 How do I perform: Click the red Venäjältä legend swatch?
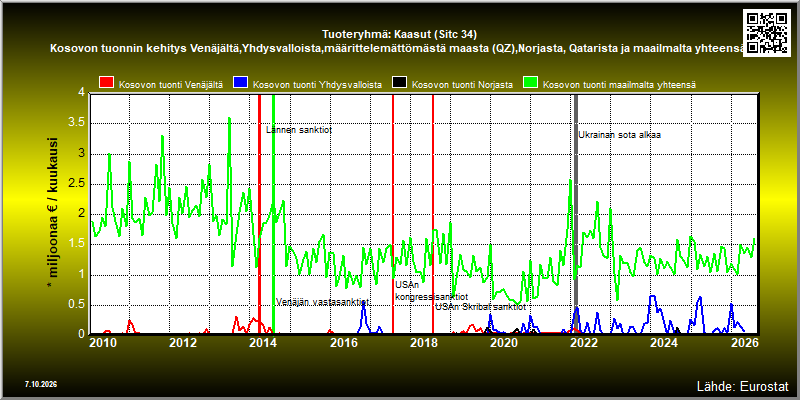coord(106,83)
